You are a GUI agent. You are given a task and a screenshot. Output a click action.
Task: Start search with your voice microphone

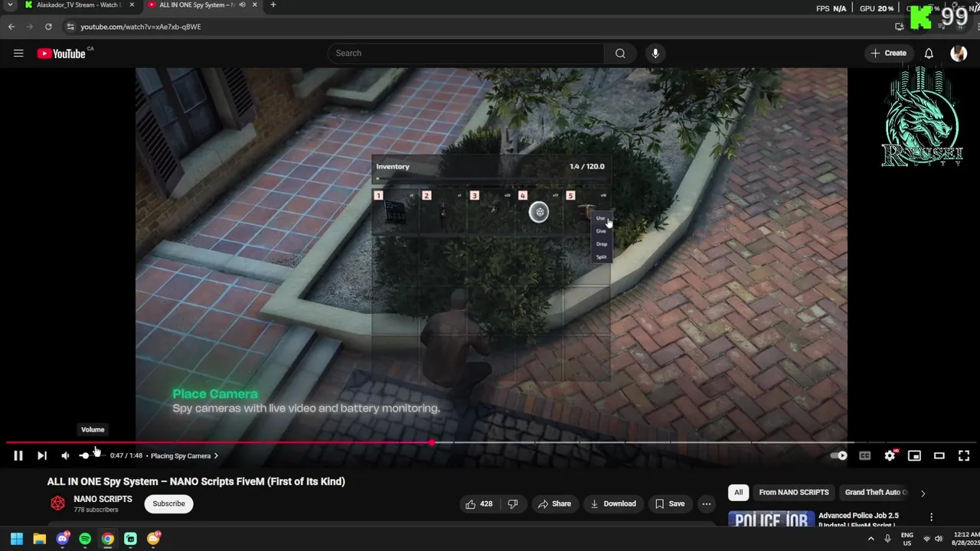tap(655, 53)
